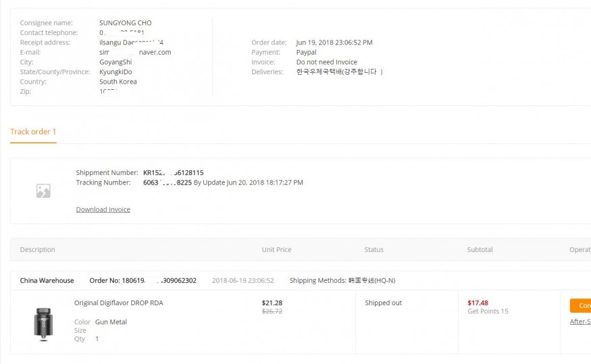Click the Status column header
This screenshot has height=364, width=591.
point(374,250)
